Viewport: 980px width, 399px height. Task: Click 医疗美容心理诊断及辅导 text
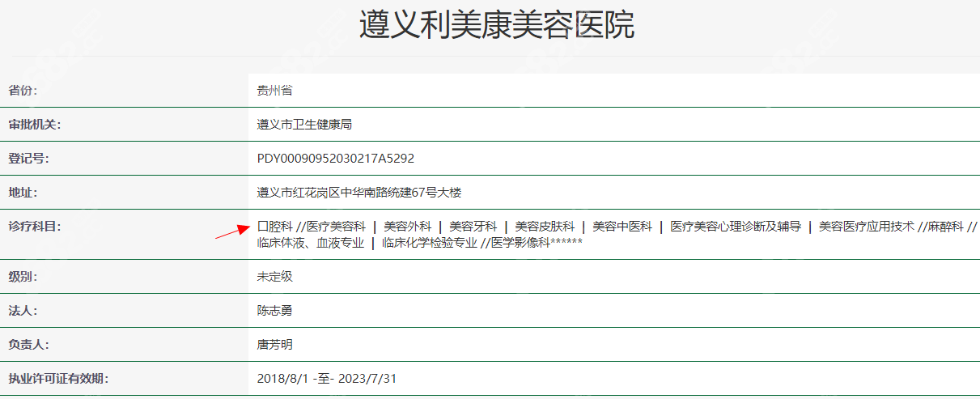tap(736, 227)
